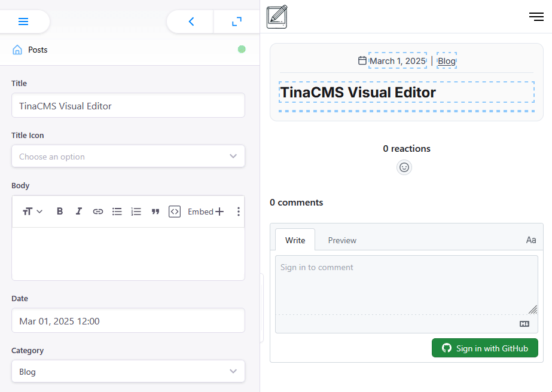Open the Markdown help icon
The width and height of the screenshot is (552, 392).
coord(524,324)
